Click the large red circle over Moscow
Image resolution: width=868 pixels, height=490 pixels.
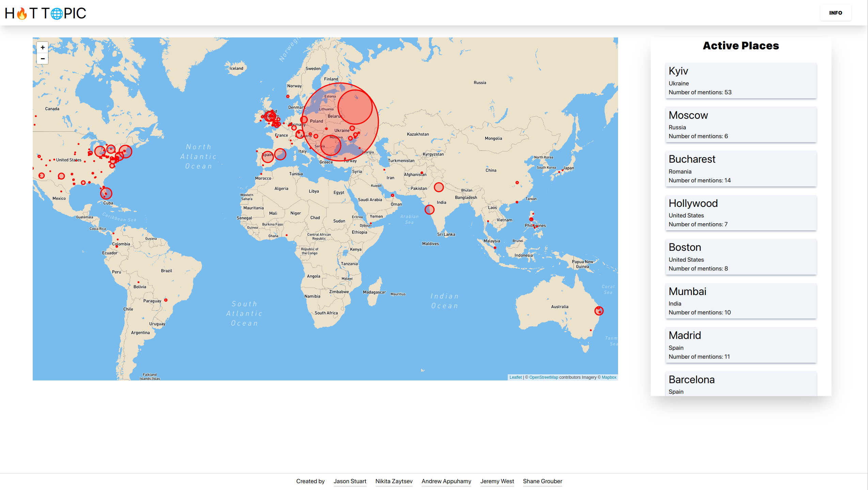[x=355, y=107]
